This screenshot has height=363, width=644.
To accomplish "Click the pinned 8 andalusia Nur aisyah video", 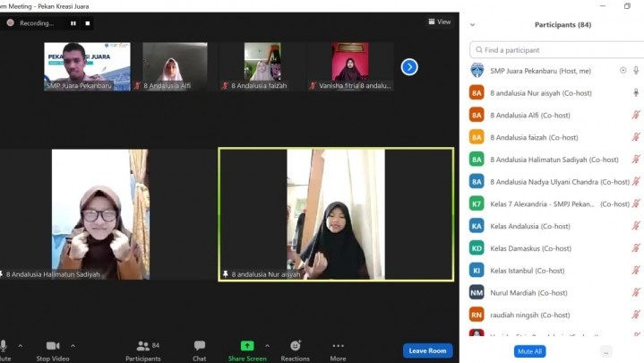I will pyautogui.click(x=336, y=214).
